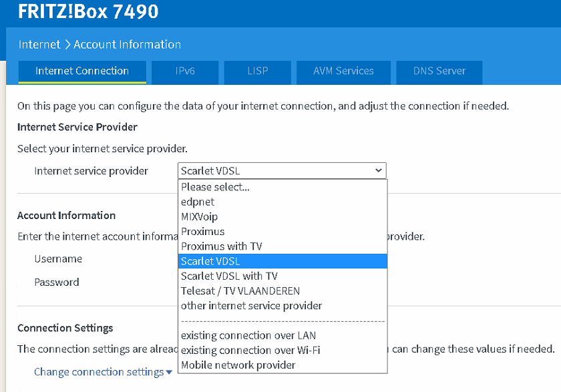Choose 'Please select...' in provider list
Viewport: 561px width, 392px height.
215,187
